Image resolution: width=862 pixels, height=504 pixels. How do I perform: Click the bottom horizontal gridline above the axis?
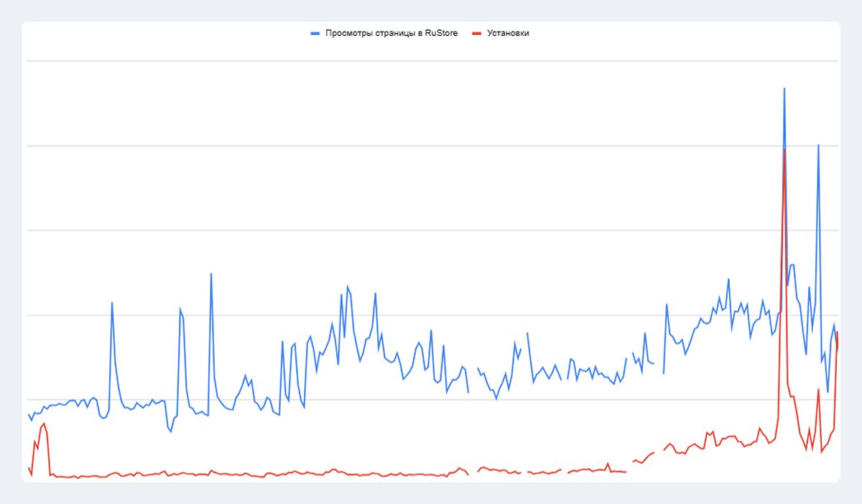(431, 399)
